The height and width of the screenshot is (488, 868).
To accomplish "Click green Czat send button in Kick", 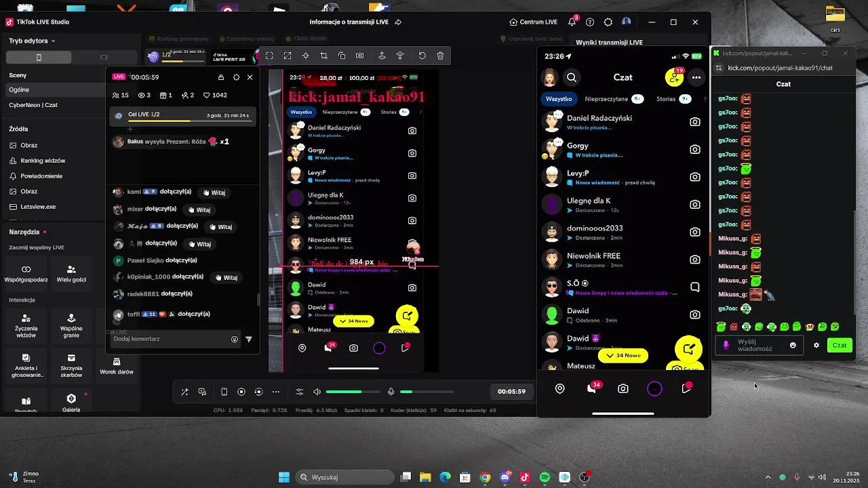I will 840,345.
